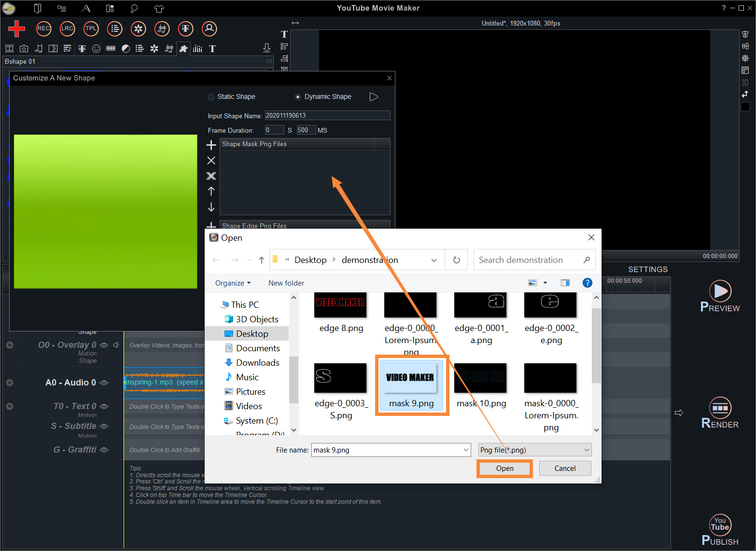Select the camera snapshot toolbar icon
The image size is (756, 551).
[24, 49]
